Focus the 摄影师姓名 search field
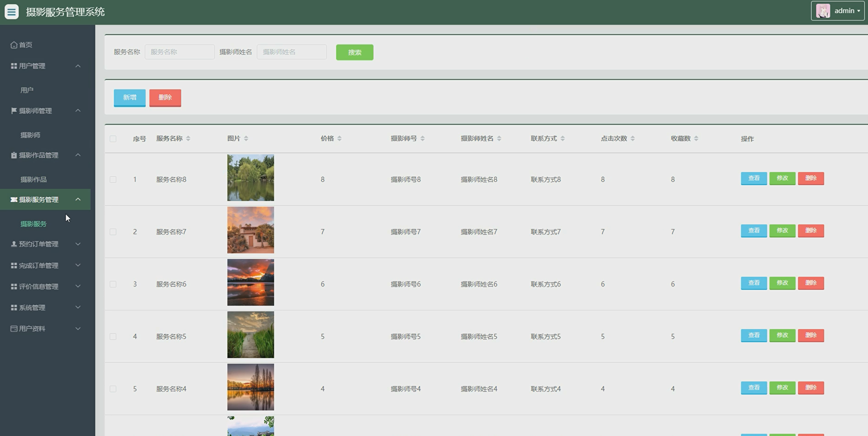 click(291, 52)
